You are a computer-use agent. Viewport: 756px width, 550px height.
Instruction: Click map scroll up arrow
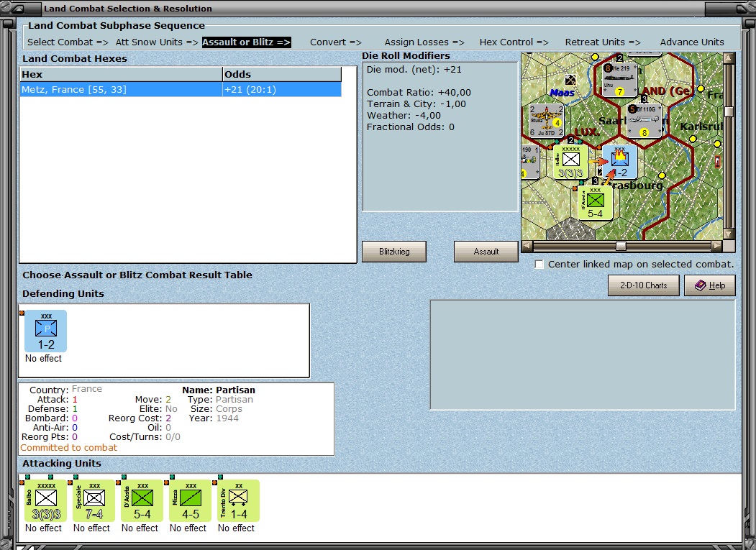[729, 58]
